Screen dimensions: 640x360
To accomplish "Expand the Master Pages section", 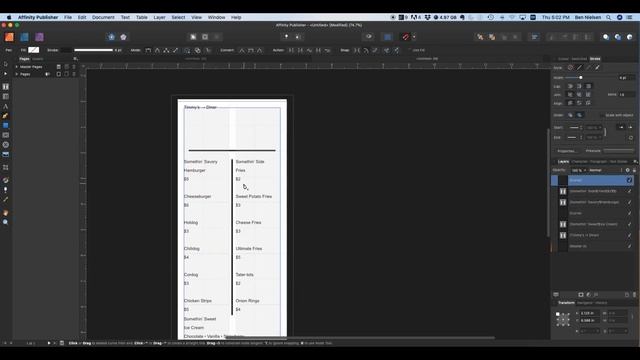I will click(x=17, y=67).
